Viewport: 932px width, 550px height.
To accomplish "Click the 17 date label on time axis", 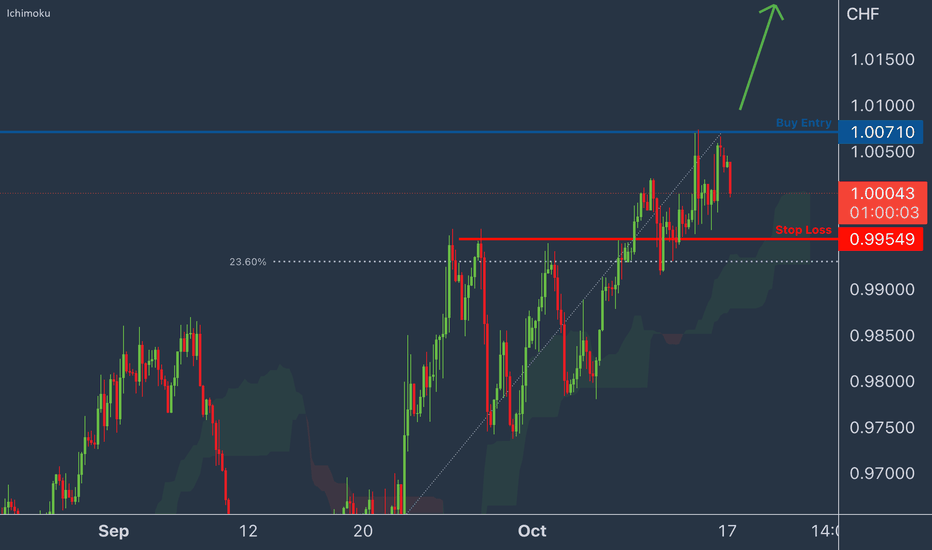I will tap(727, 531).
